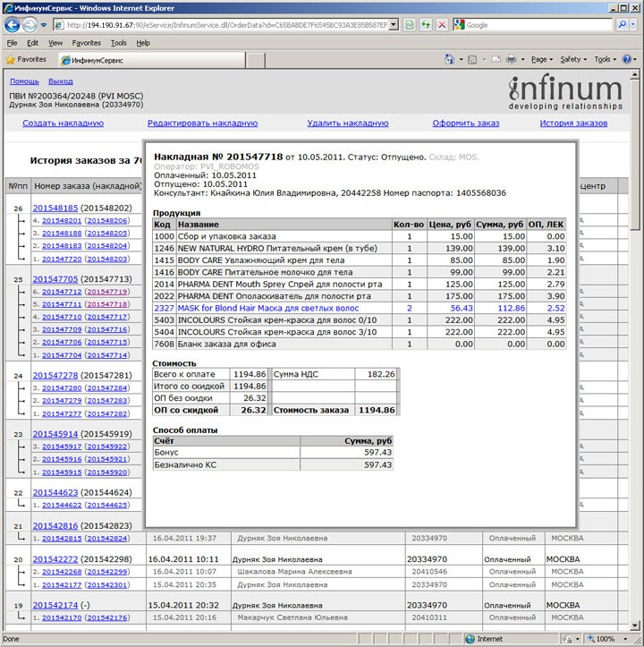
Task: Click the Google search provider icon
Action: [x=459, y=25]
